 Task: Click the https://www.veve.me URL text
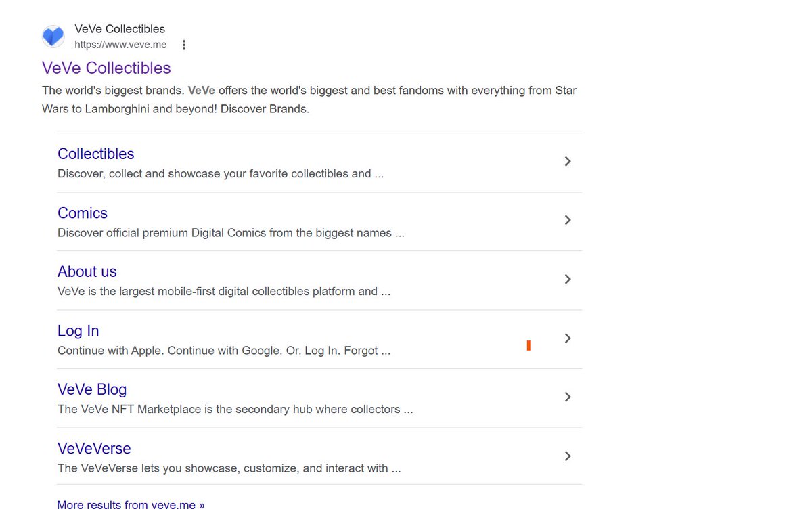(x=120, y=45)
